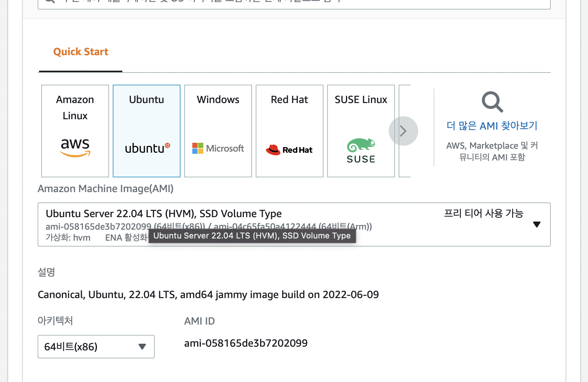The height and width of the screenshot is (382, 588).
Task: Click the 'AMI ID' label
Action: 199,321
